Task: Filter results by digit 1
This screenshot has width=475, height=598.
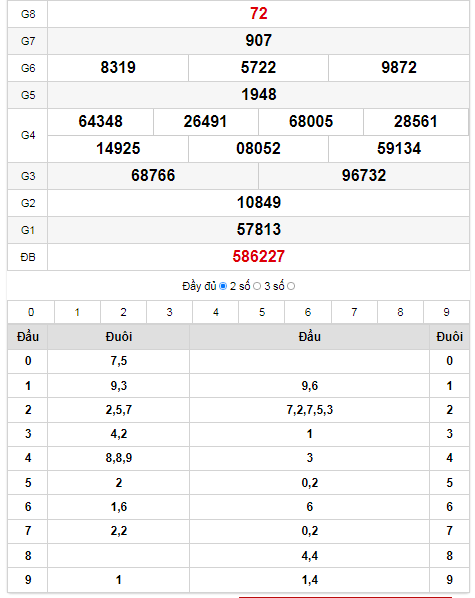Action: (x=77, y=312)
